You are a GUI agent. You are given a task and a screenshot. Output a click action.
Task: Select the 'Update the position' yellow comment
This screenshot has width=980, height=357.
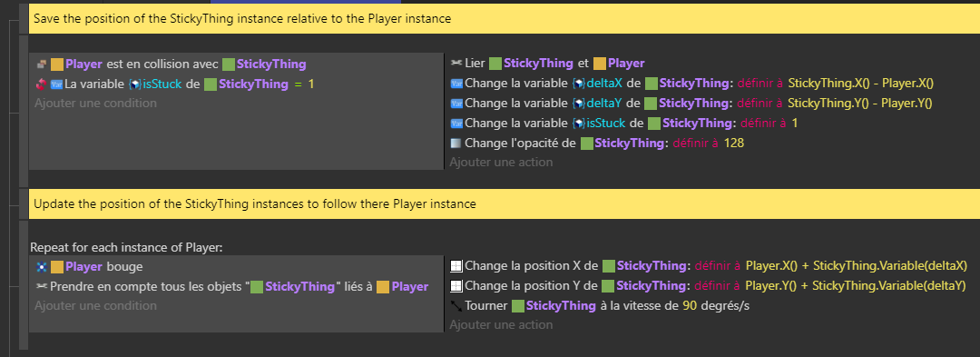click(504, 203)
